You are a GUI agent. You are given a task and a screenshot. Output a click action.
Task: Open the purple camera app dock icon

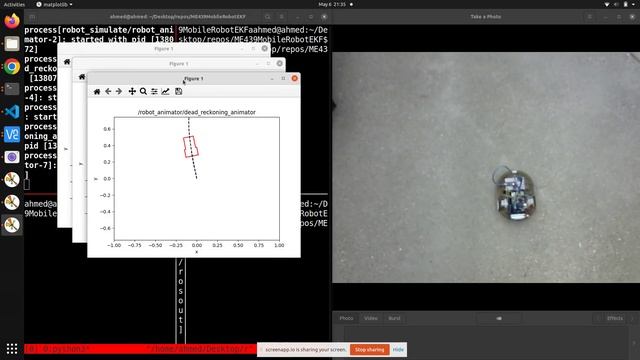point(12,157)
